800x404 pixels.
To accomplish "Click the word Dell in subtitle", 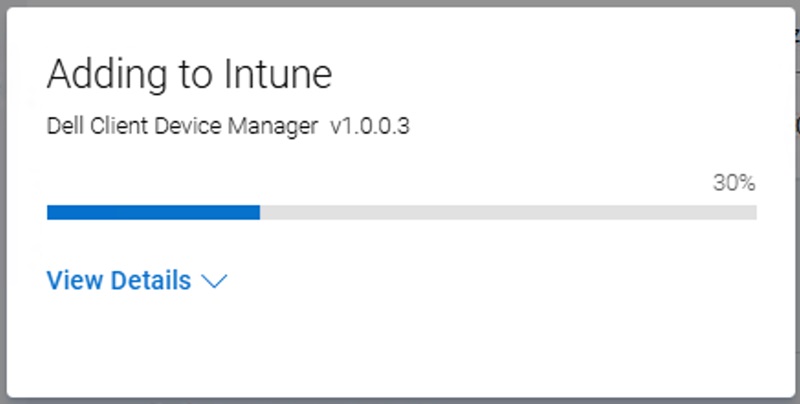I will tap(62, 127).
